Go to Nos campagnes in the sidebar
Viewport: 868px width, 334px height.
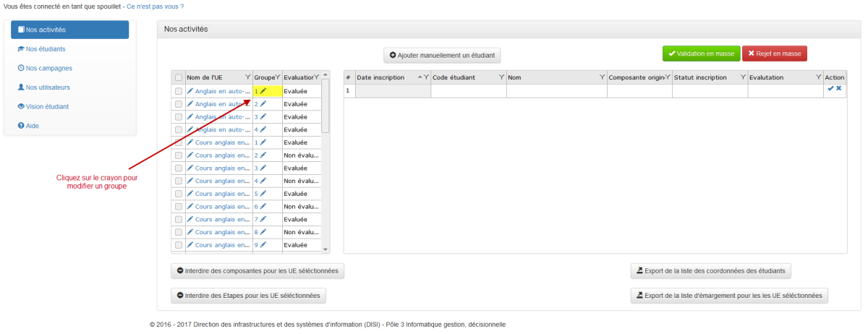pyautogui.click(x=48, y=68)
